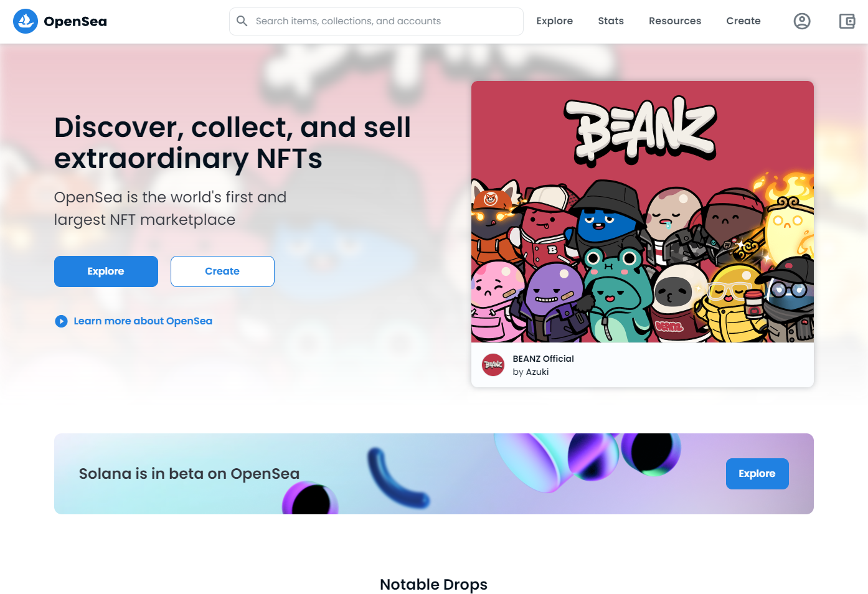Click the OpenSea wordmark text
The width and height of the screenshot is (868, 594).
(75, 22)
